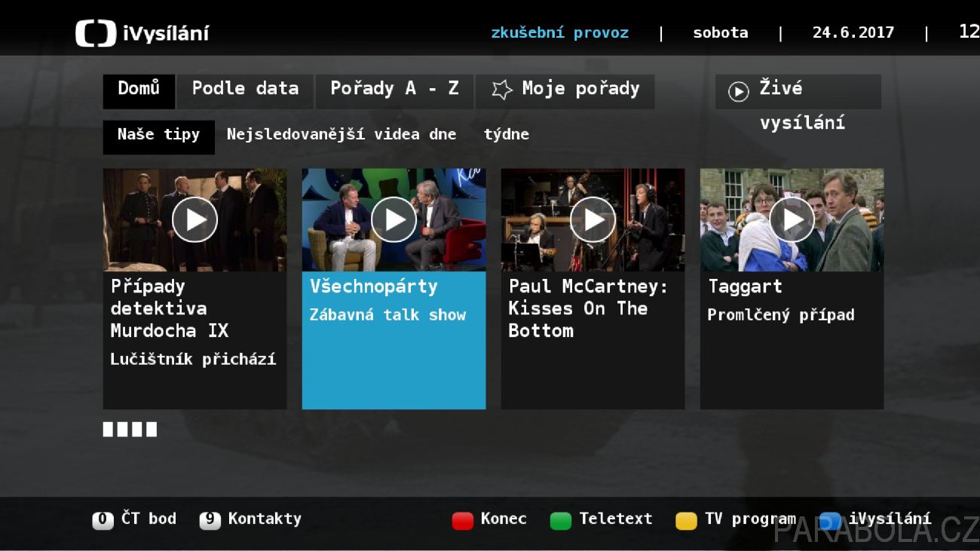Click the Zábavná talk show subtitle
980x551 pixels.
[x=387, y=315]
